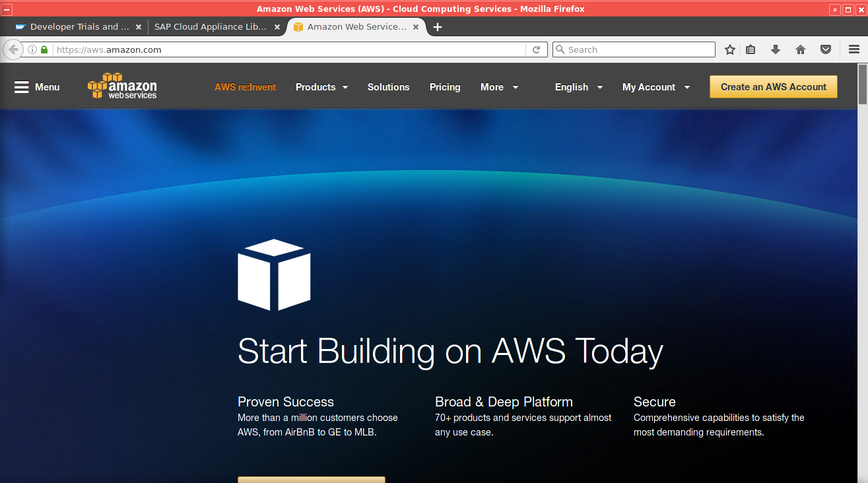Open the English language dropdown
This screenshot has height=483, width=868.
[x=579, y=87]
